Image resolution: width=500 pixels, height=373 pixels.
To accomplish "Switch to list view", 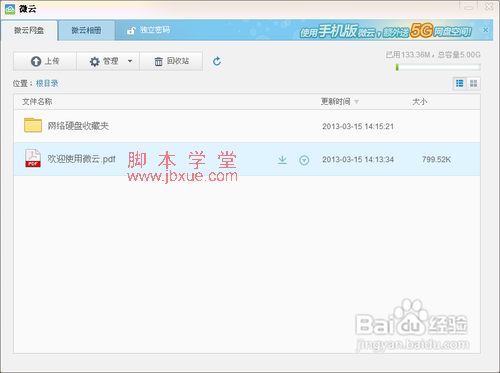I will coord(460,83).
